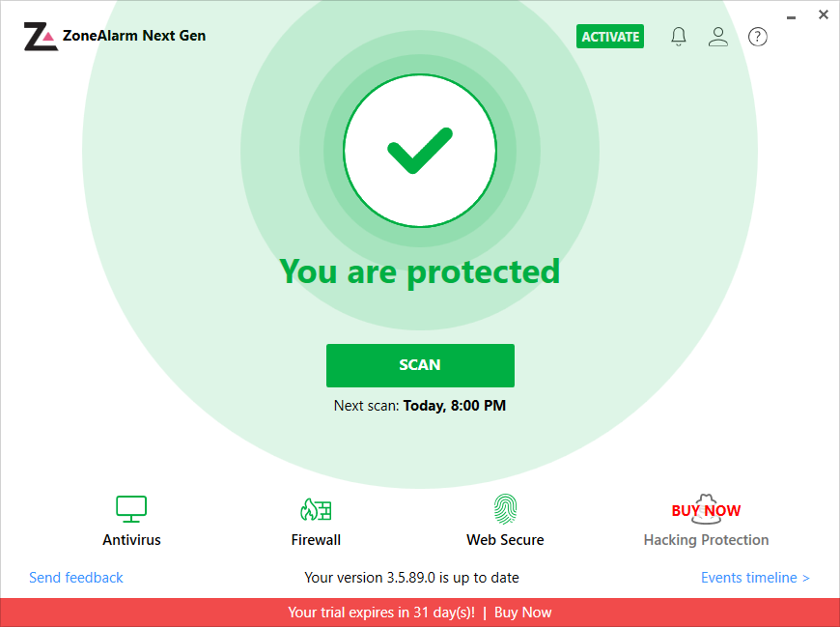Click the 'ZoneAlarm Next Gen' title text

tap(134, 36)
